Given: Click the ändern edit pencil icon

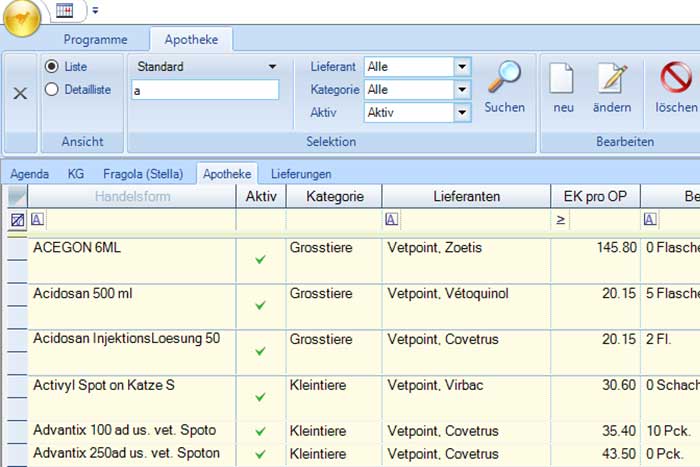Looking at the screenshot, I should 611,80.
